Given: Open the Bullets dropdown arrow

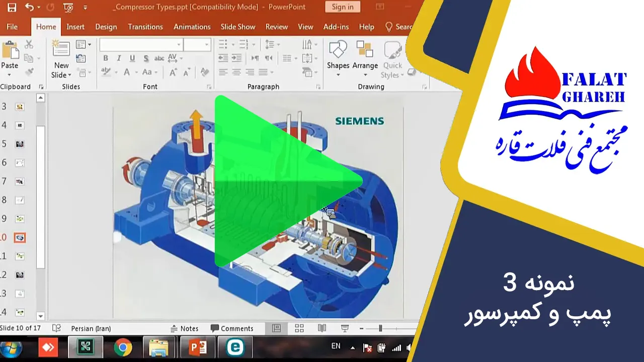Looking at the screenshot, I should point(233,44).
